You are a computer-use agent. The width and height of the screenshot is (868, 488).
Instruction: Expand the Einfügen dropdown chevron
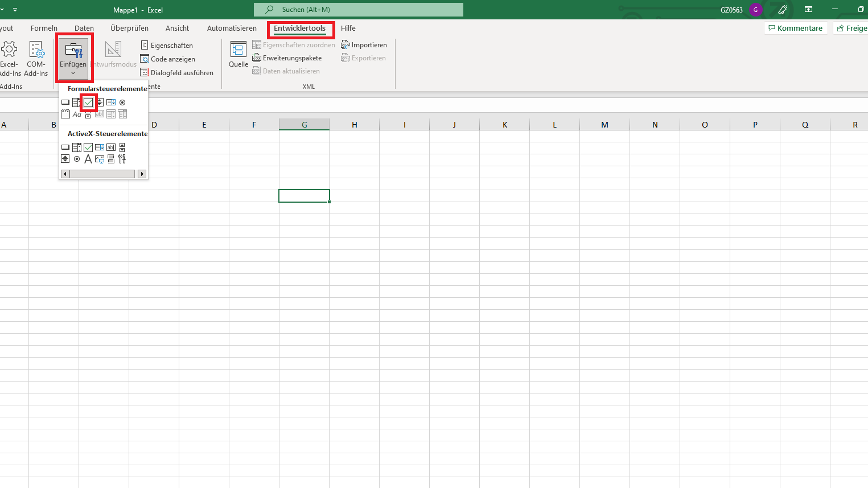tap(73, 73)
